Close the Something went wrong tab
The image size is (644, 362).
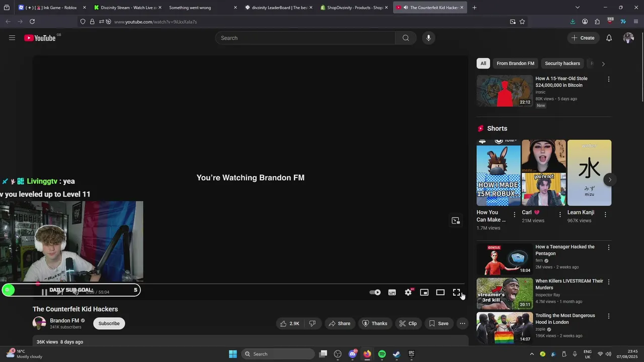pos(235,8)
